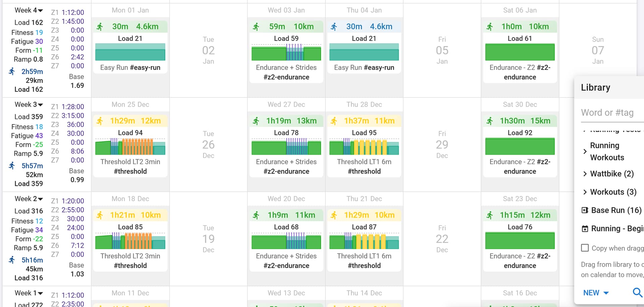This screenshot has width=644, height=307.
Task: Select the empty Tue 02 Jan day cell
Action: coord(208,50)
